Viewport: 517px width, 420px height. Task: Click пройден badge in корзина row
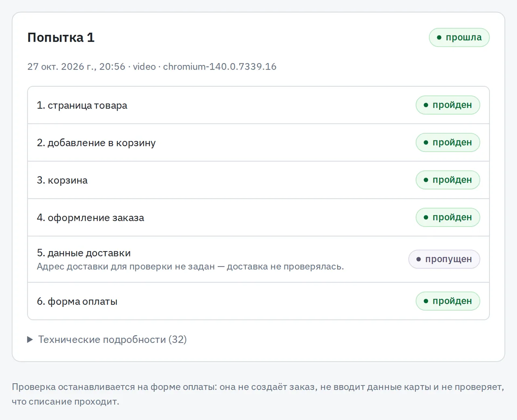(448, 180)
